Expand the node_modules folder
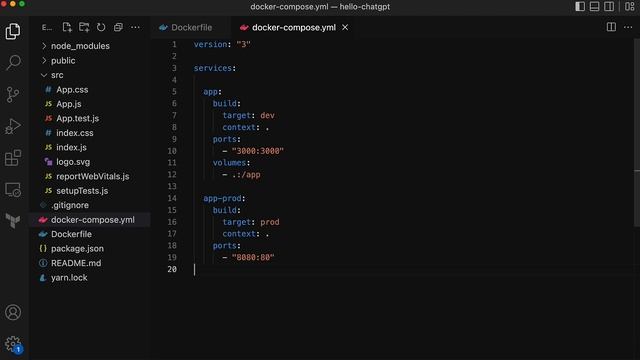640x360 pixels. pyautogui.click(x=80, y=46)
